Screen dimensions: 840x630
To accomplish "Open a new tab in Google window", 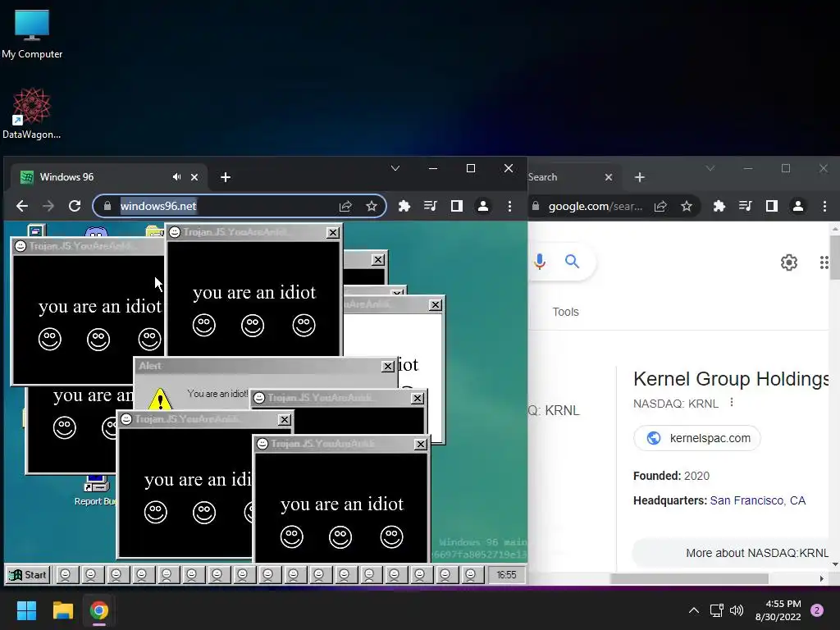I will (x=640, y=177).
